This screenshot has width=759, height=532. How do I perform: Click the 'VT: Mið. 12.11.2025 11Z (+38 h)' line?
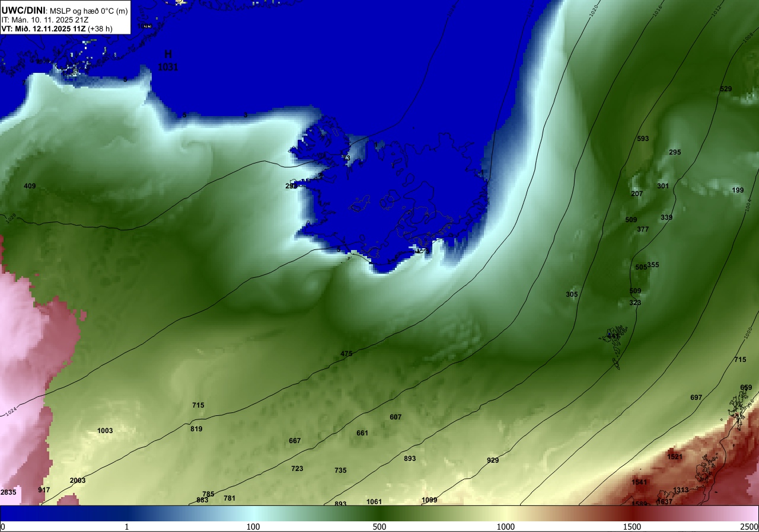(x=57, y=28)
